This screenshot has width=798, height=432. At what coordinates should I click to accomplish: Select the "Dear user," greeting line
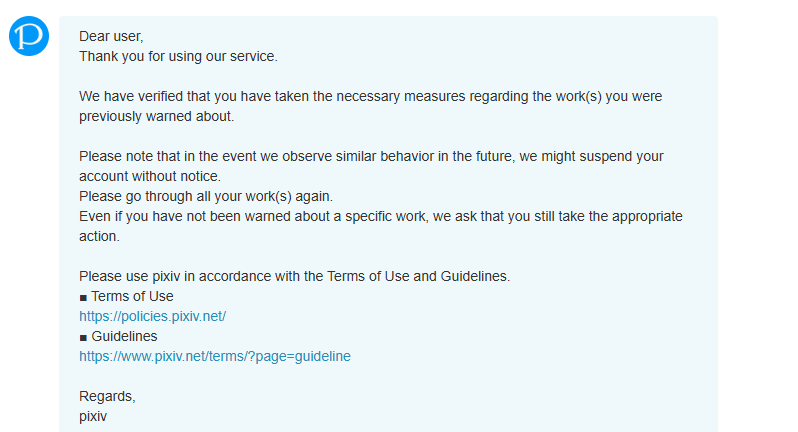tap(111, 37)
